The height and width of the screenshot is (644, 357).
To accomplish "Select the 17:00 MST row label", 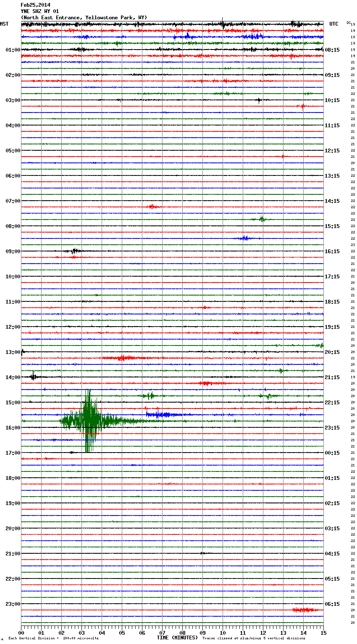I will click(13, 453).
